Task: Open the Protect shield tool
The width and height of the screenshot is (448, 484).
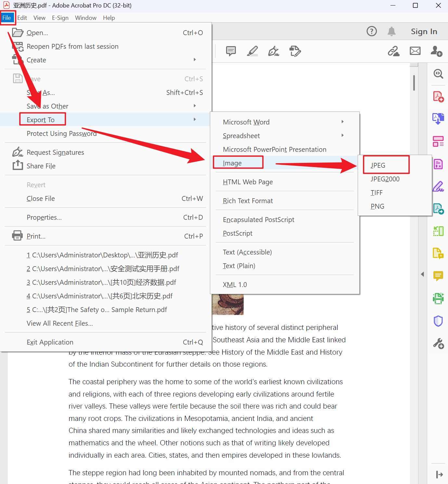Action: click(x=438, y=321)
